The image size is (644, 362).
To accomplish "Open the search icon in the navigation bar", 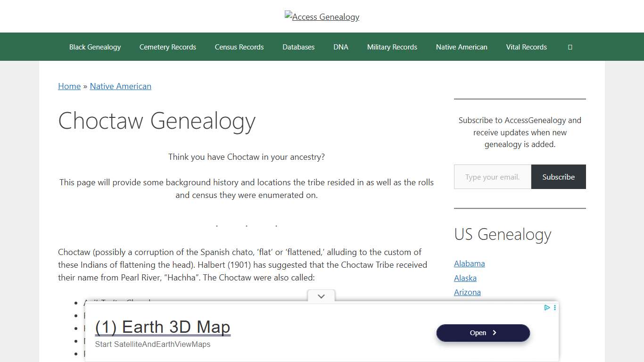I will pyautogui.click(x=570, y=47).
